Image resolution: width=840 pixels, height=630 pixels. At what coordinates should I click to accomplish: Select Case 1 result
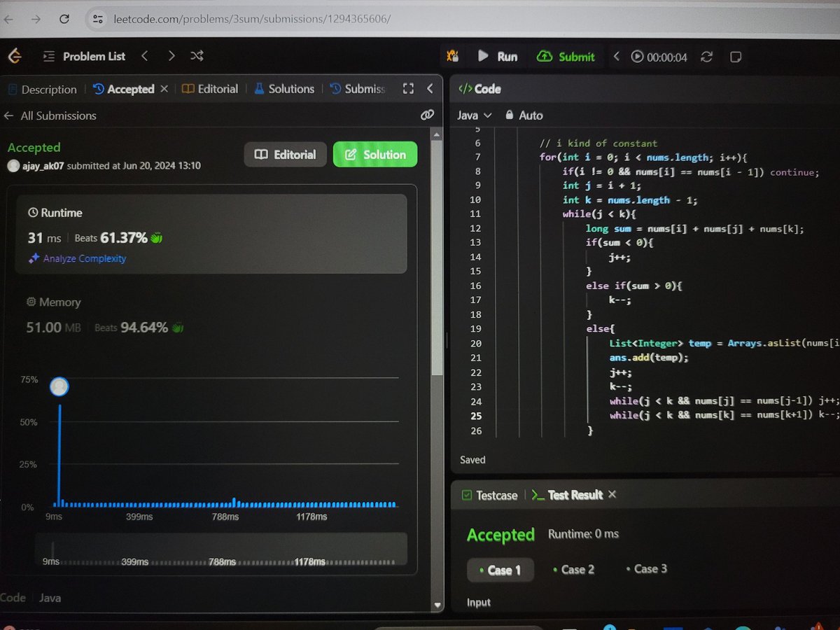(x=500, y=570)
